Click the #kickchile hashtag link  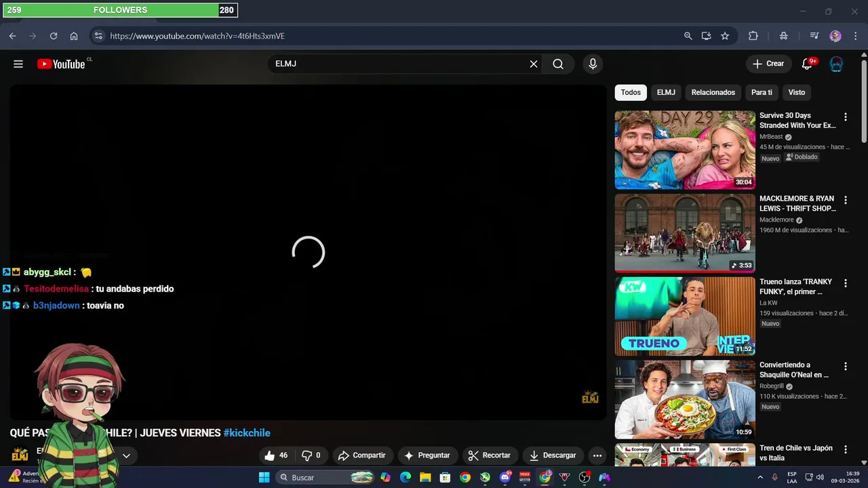(x=247, y=432)
